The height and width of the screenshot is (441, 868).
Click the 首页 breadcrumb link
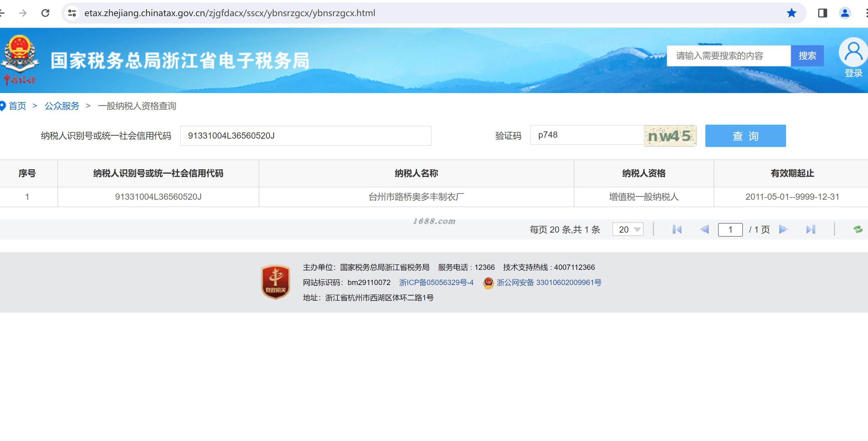[x=17, y=106]
